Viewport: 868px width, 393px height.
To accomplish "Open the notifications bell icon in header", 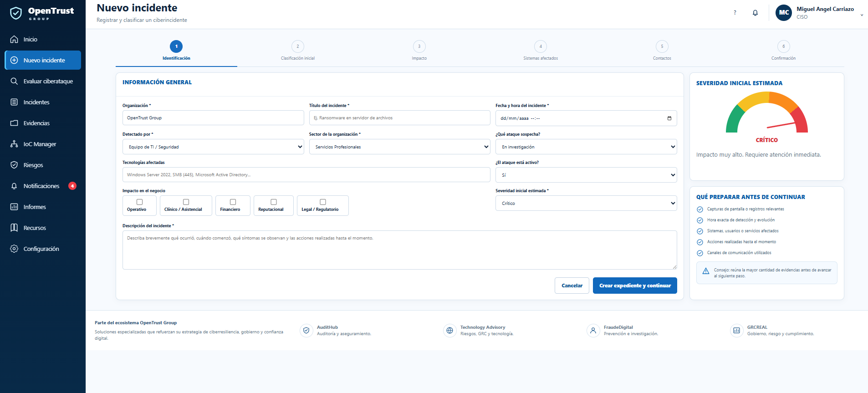I will [x=755, y=13].
